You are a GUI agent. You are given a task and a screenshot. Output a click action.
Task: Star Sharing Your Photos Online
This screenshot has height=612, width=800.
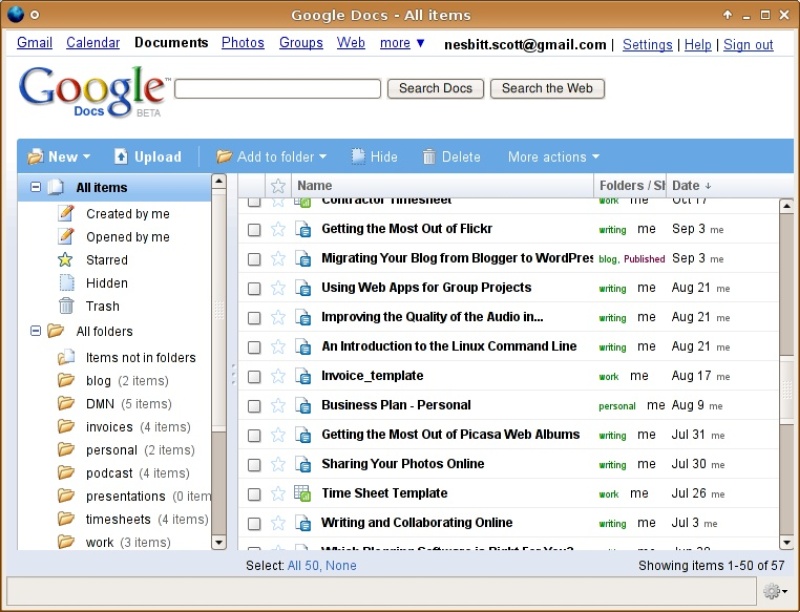[278, 465]
